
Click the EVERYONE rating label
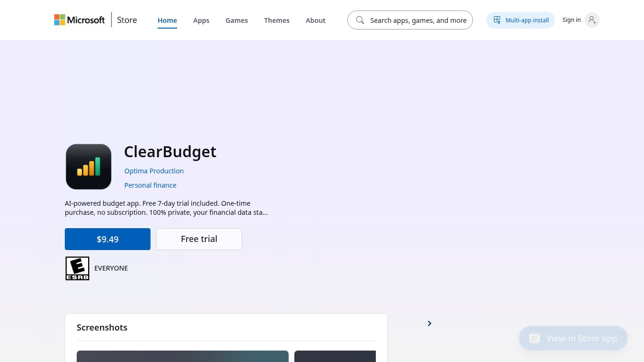tap(111, 268)
